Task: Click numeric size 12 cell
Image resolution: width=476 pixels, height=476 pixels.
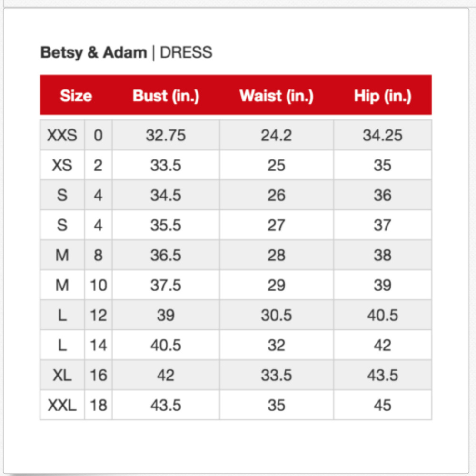Action: point(99,315)
